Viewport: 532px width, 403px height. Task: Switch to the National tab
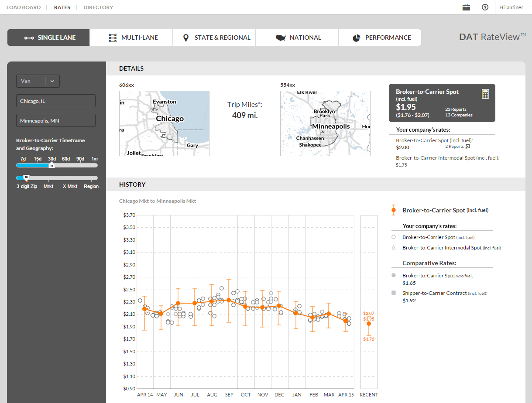click(x=297, y=38)
